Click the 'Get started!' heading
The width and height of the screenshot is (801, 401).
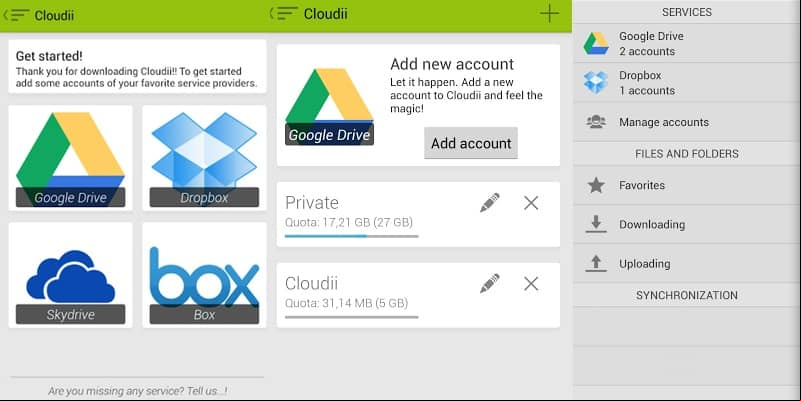coord(49,56)
